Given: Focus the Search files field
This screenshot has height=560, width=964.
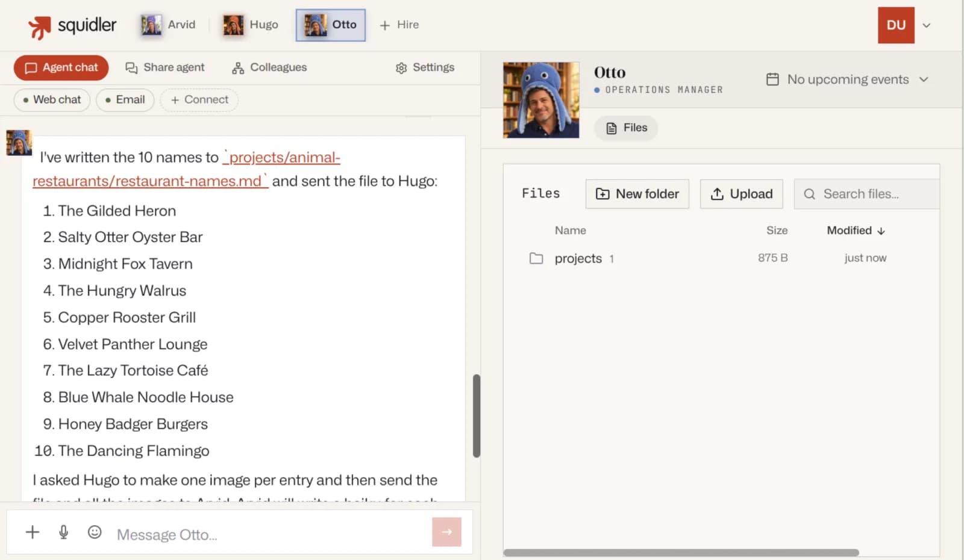Looking at the screenshot, I should tap(866, 194).
